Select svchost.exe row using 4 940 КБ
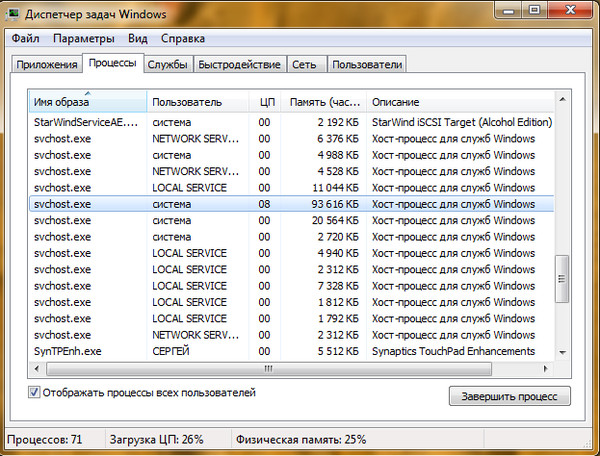 point(292,253)
